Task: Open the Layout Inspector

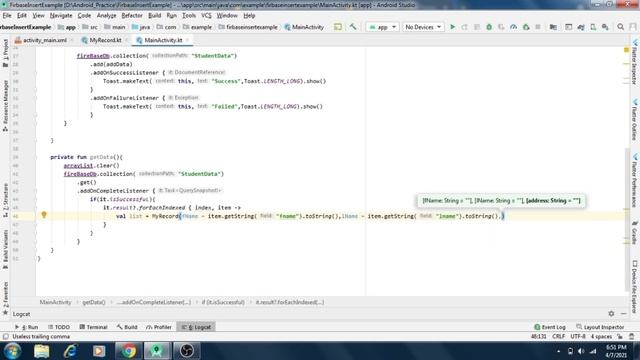Action: (600, 327)
